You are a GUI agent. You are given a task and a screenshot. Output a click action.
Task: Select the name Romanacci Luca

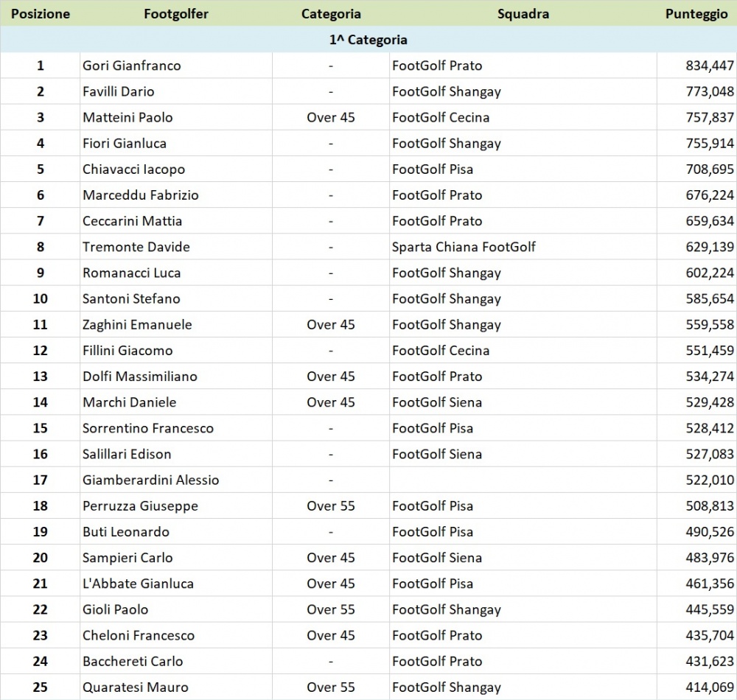[x=132, y=273]
